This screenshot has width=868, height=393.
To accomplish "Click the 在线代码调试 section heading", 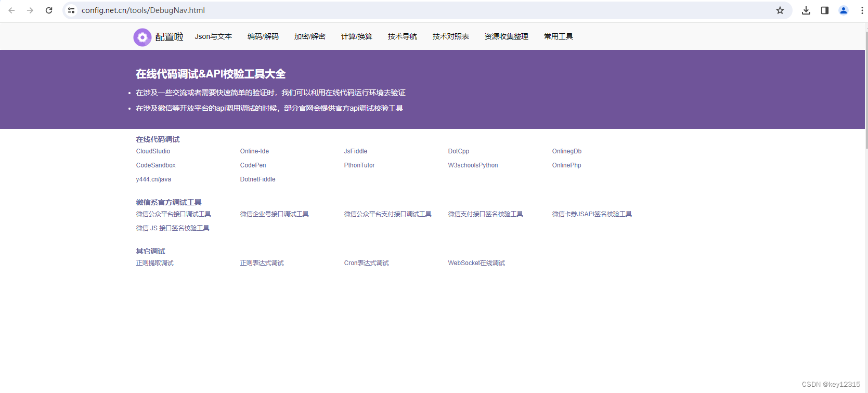I will (x=158, y=139).
